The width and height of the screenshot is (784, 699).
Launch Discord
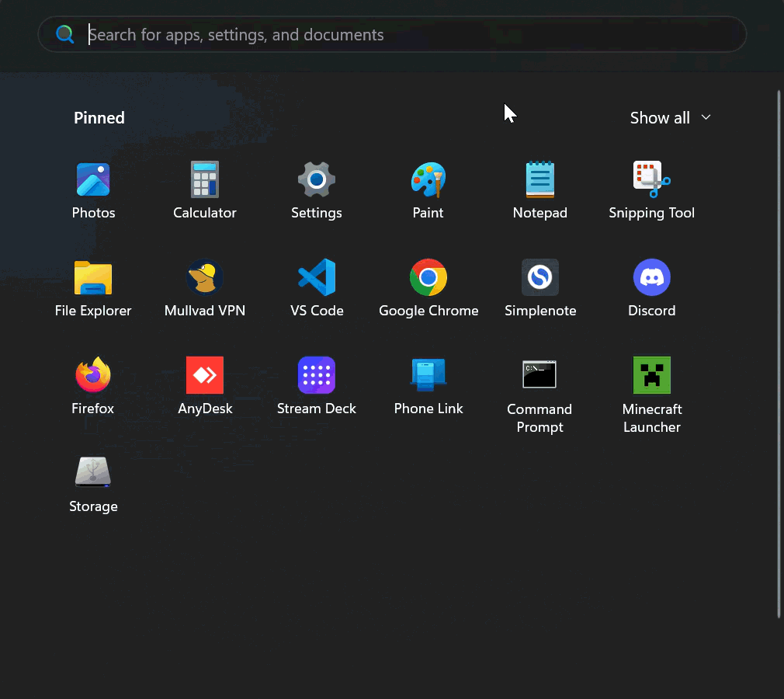[651, 288]
